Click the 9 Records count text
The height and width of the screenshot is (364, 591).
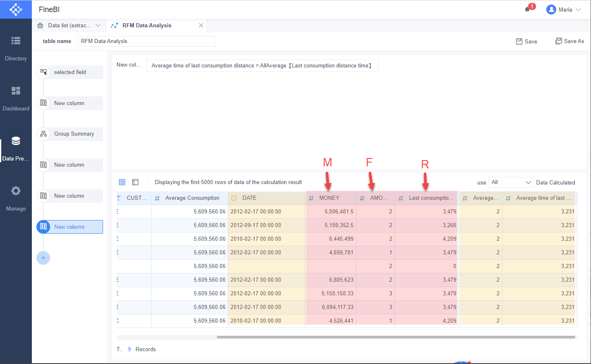coord(142,349)
